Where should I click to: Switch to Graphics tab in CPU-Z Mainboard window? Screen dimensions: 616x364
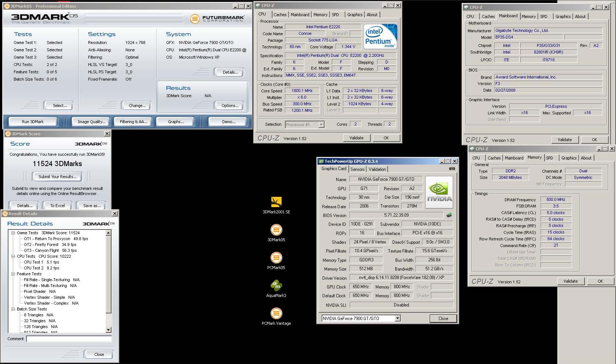(x=563, y=16)
